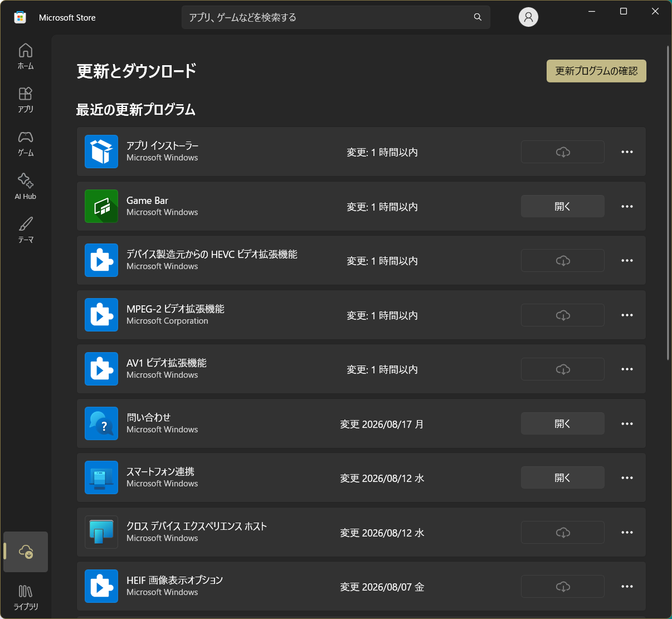672x619 pixels.
Task: Click the MPEG-2 ビデオ拡張機能 title text
Action: (175, 309)
